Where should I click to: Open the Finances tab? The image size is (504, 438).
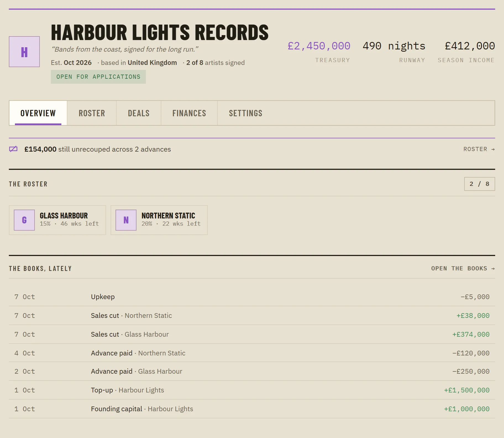(189, 113)
